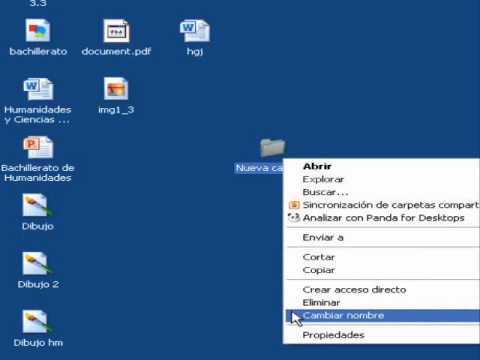Choose Buscar... in the context menu
The width and height of the screenshot is (480, 360).
tap(382, 192)
